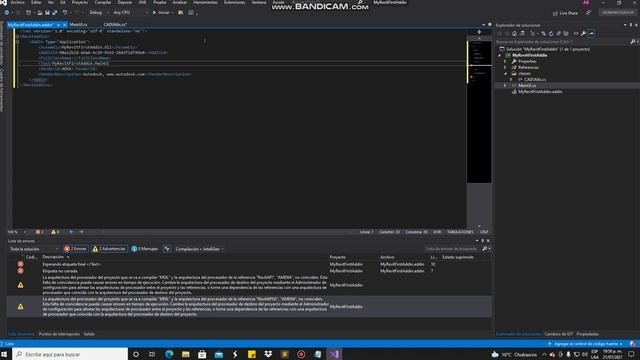Switch to the MainUI.cs editor tab
The width and height of the screenshot is (640, 360).
[78, 24]
